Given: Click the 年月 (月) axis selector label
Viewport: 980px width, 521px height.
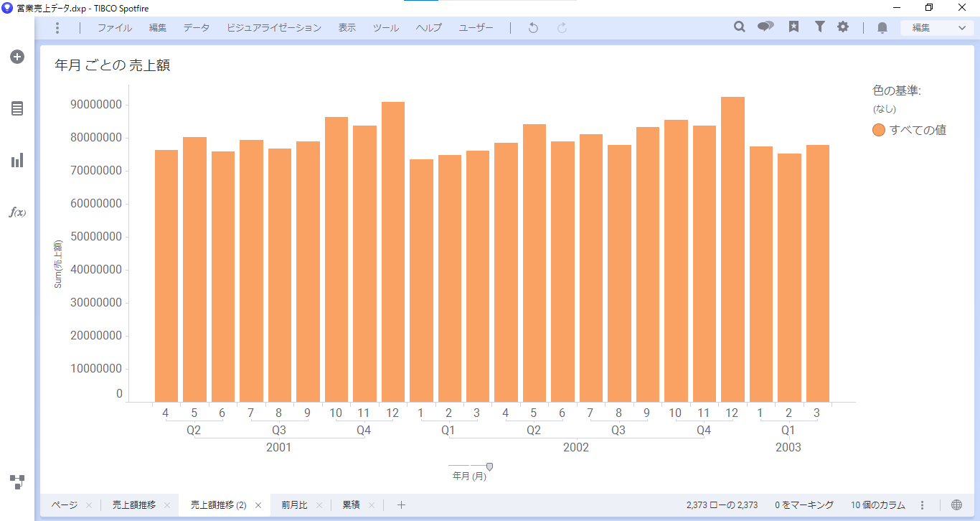Looking at the screenshot, I should point(469,477).
